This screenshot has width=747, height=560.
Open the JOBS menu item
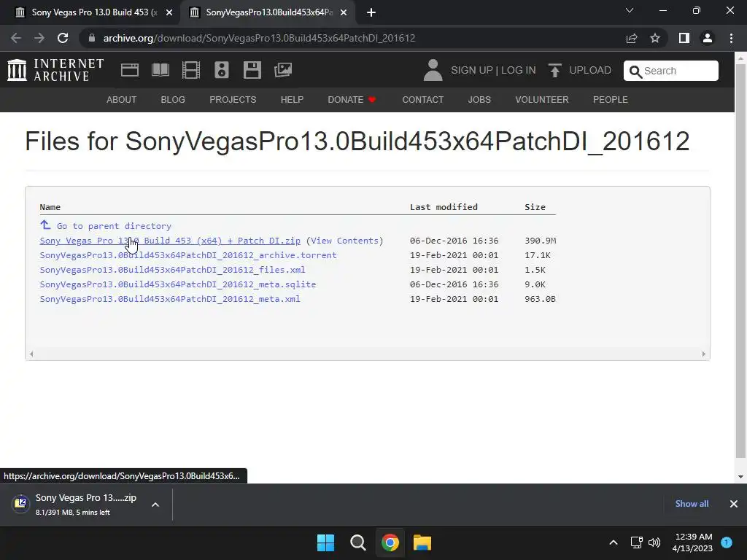(x=479, y=99)
